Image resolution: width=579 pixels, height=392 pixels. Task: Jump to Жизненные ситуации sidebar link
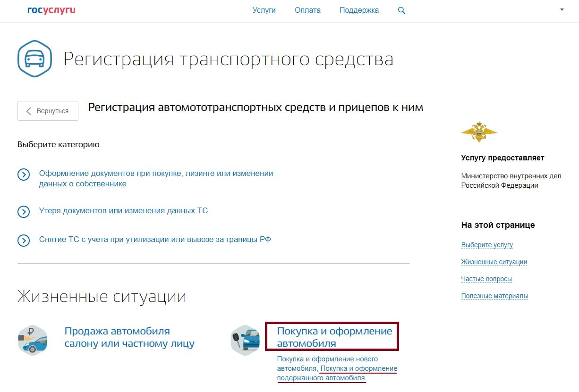(494, 262)
